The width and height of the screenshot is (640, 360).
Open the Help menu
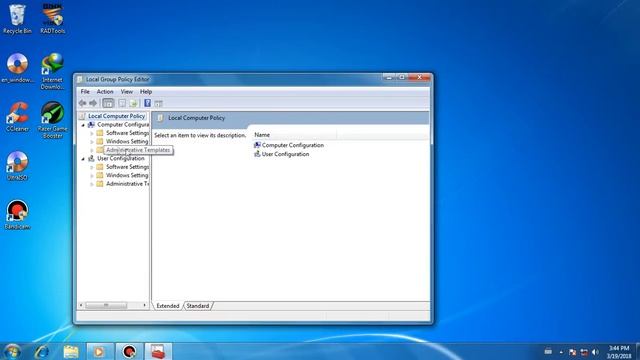pyautogui.click(x=146, y=91)
